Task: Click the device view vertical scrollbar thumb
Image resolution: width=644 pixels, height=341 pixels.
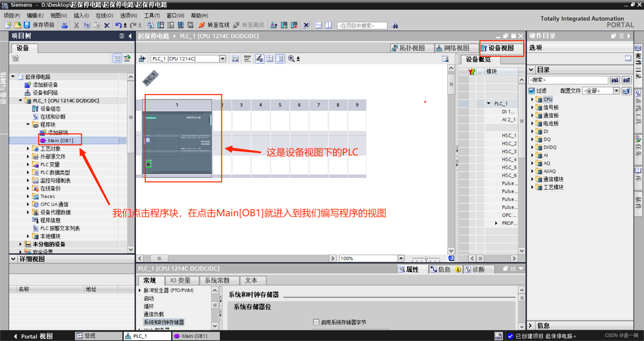Action: tap(451, 84)
